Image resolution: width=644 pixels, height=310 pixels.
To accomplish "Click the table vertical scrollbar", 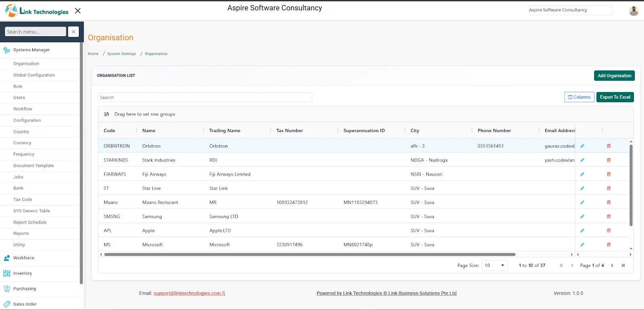I will [x=631, y=185].
